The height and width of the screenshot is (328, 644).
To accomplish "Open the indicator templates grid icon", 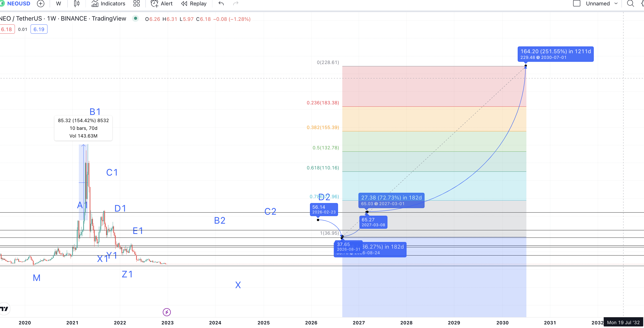I will click(x=137, y=4).
